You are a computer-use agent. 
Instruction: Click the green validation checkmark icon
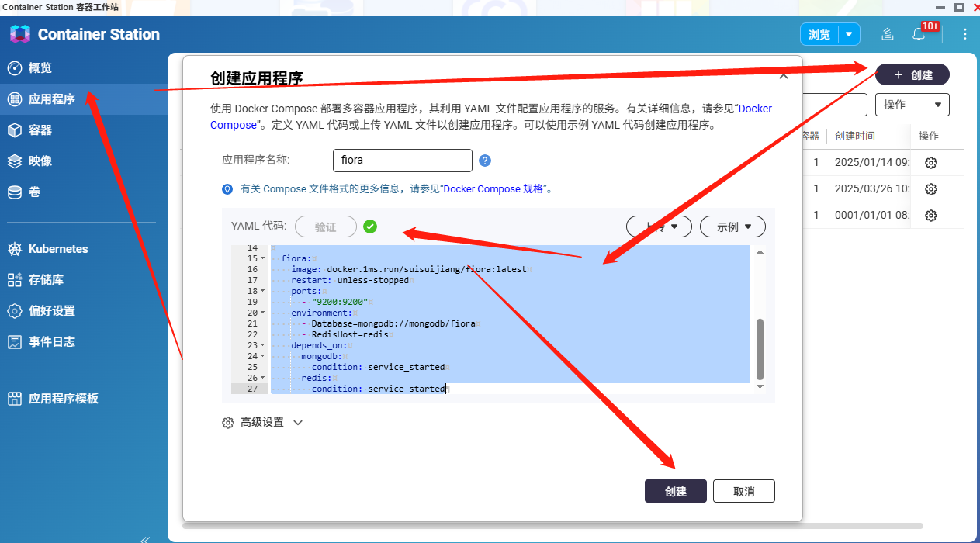(370, 227)
